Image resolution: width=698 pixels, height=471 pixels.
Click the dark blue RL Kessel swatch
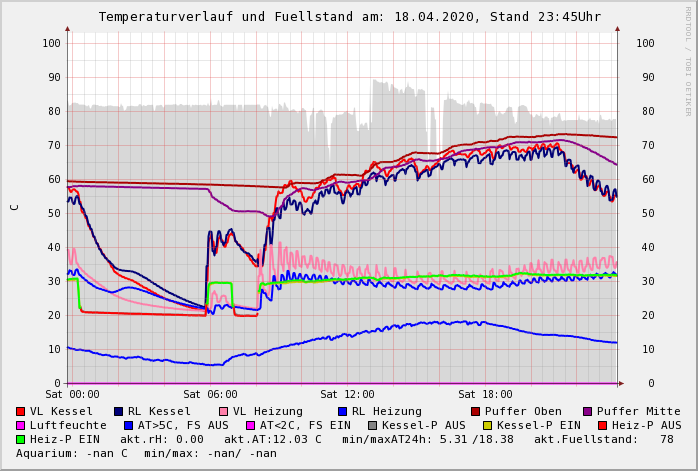pyautogui.click(x=118, y=411)
